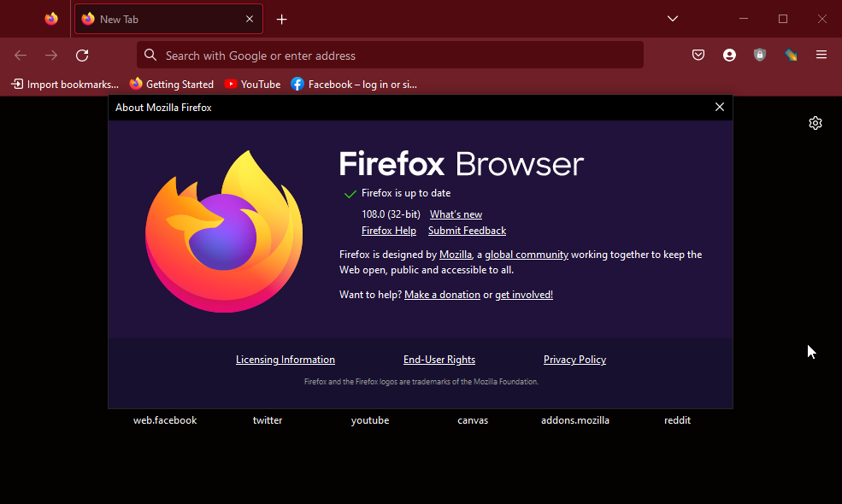Open twitter shortcut tile
Viewport: 842px width, 504px height.
[268, 420]
